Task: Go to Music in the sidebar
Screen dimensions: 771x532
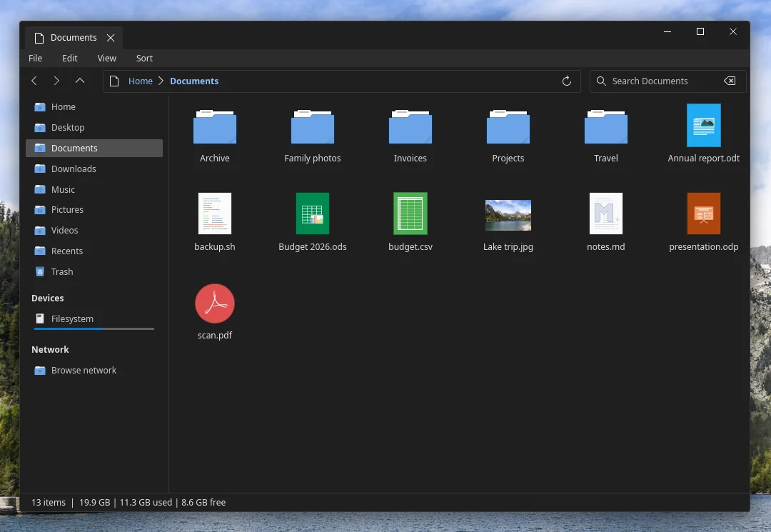Action: (x=94, y=189)
